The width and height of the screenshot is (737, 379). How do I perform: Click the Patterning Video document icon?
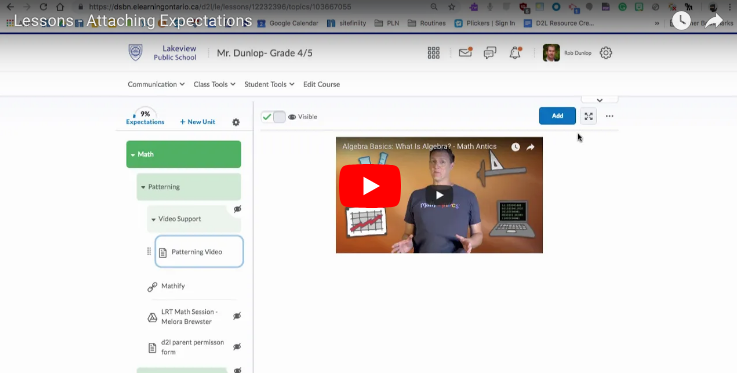163,253
